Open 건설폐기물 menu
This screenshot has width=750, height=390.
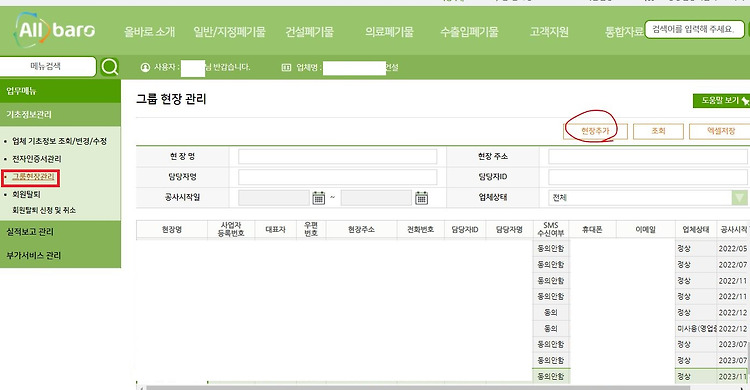[309, 32]
